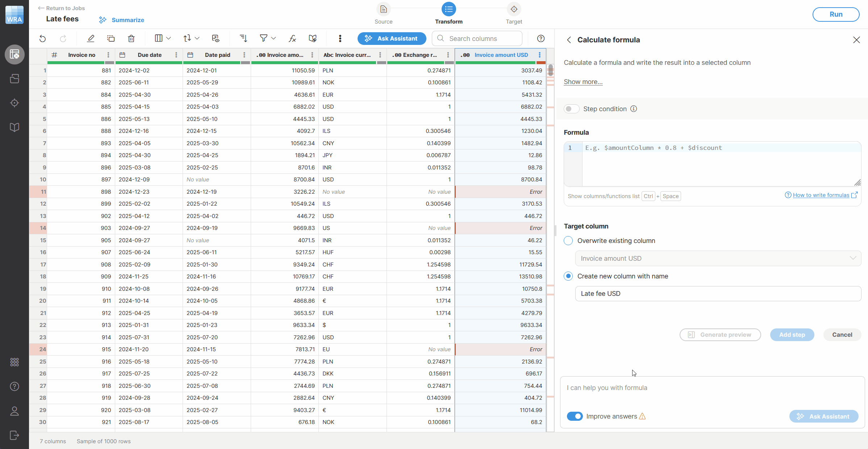Select Overwrite existing column radio button
The width and height of the screenshot is (868, 449).
pos(568,240)
